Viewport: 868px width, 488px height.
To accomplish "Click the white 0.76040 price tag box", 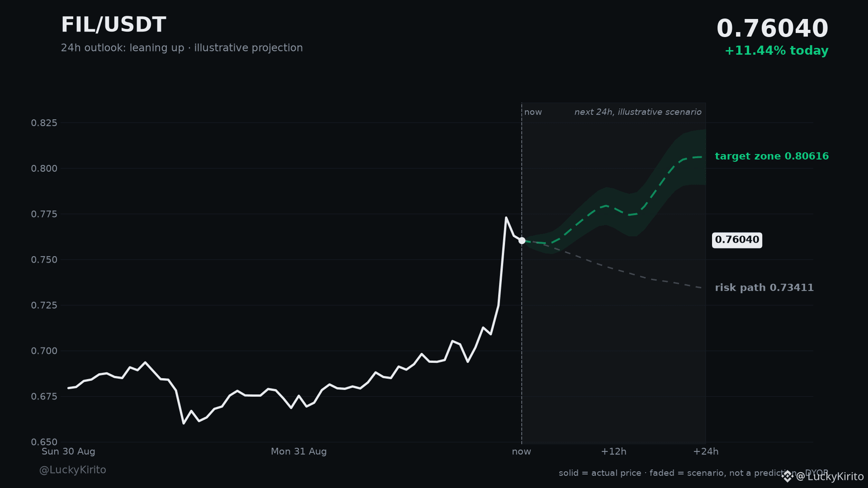I will point(737,240).
